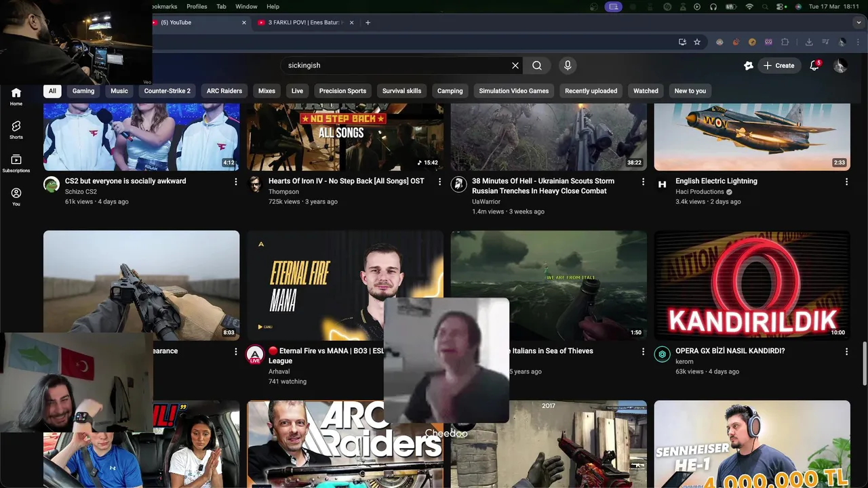Open the kerom channel avatar

(662, 354)
